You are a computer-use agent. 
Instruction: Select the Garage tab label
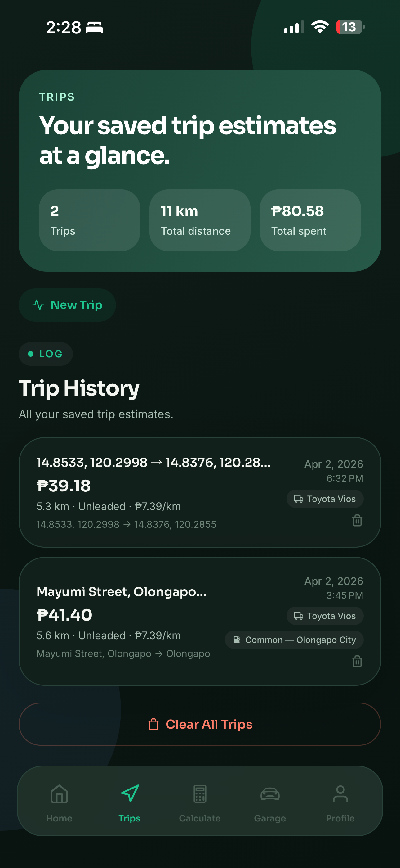click(x=270, y=818)
